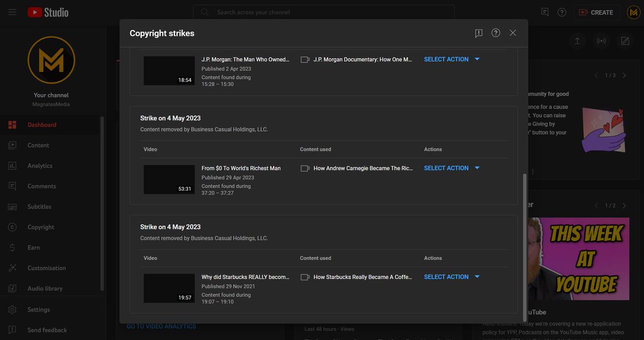
Task: Open SELECT ACTION for the Starbucks strike
Action: coord(445,276)
